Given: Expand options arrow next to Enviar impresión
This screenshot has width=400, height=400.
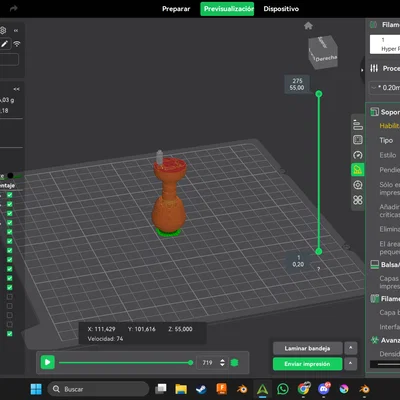Looking at the screenshot, I should 351,364.
